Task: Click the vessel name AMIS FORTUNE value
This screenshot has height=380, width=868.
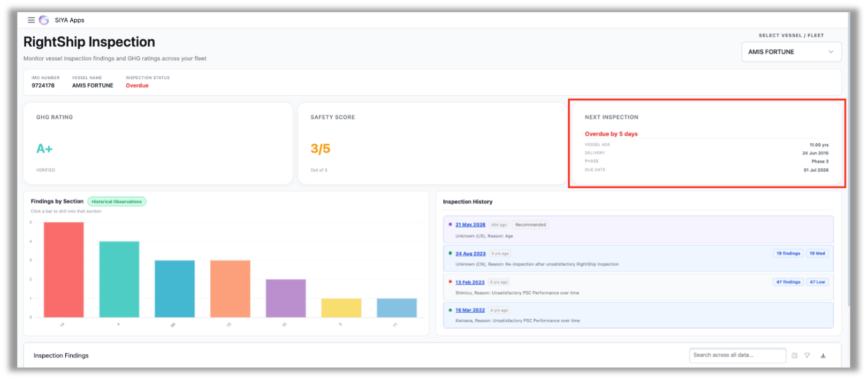Action: tap(93, 86)
